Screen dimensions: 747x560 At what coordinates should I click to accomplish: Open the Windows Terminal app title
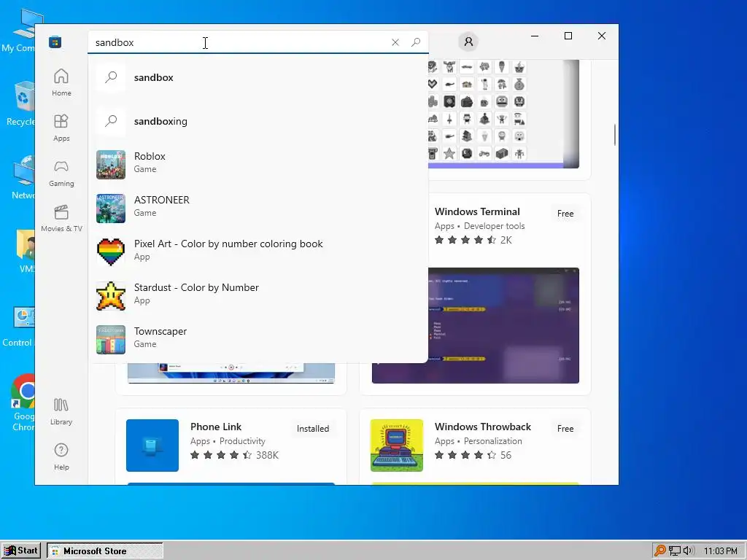477,211
